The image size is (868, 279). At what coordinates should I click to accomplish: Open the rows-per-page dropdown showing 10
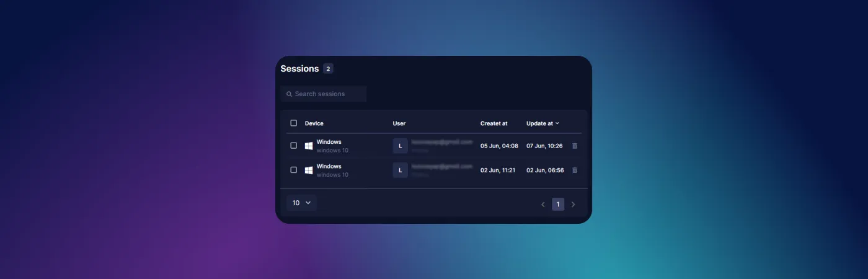[x=301, y=203]
